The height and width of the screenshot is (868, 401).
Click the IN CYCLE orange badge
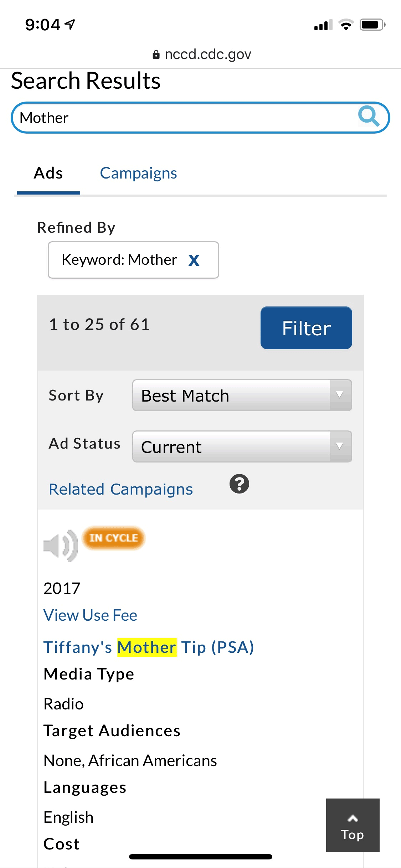pyautogui.click(x=114, y=538)
